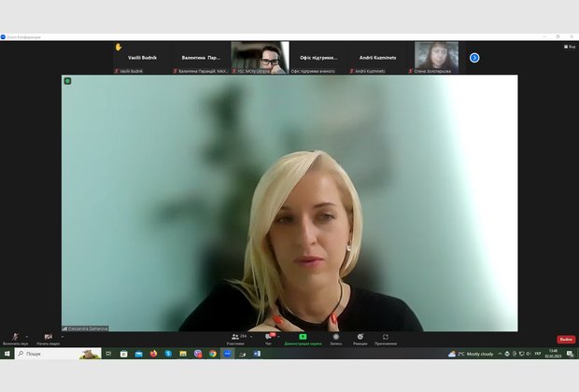Switch the УКР keyboard language indicator
Screen dimensions: 579x392
(x=538, y=354)
